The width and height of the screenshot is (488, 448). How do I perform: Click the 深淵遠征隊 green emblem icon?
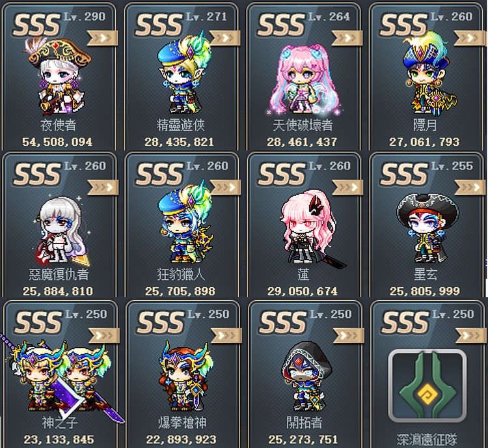click(x=427, y=385)
